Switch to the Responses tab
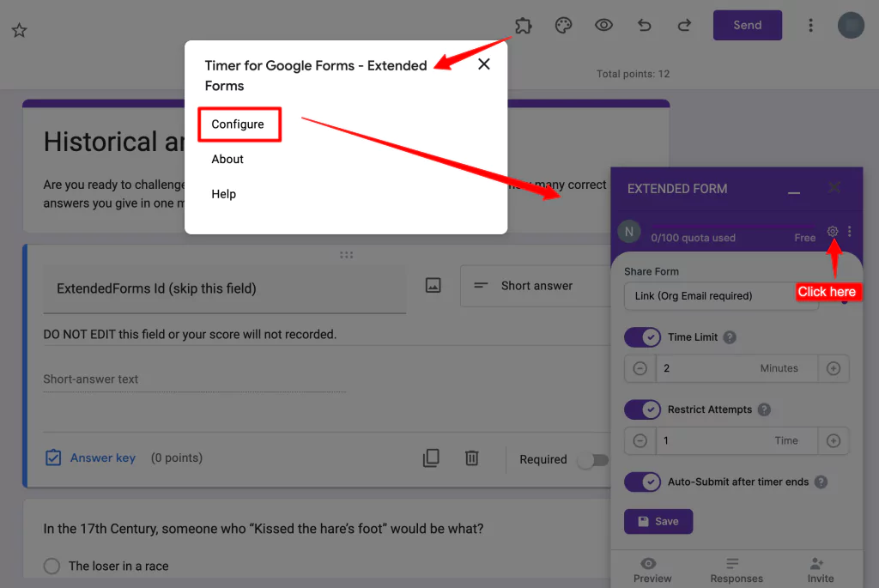This screenshot has height=588, width=879. click(736, 569)
